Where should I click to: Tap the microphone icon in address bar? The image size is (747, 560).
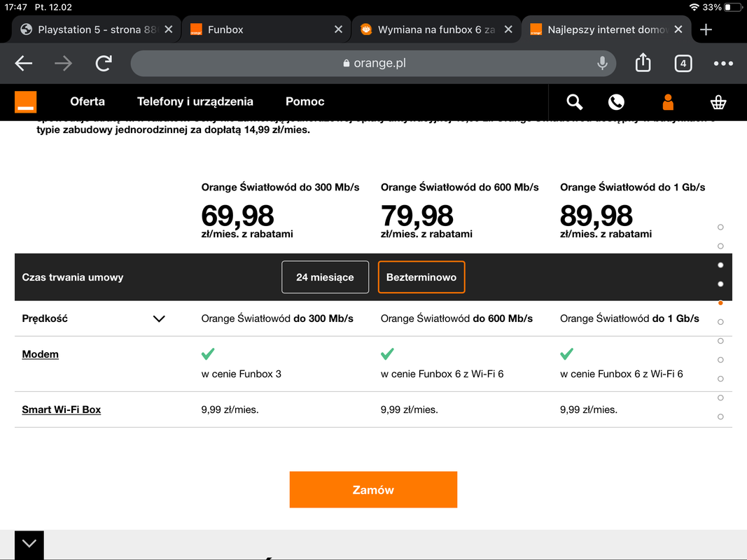point(602,63)
